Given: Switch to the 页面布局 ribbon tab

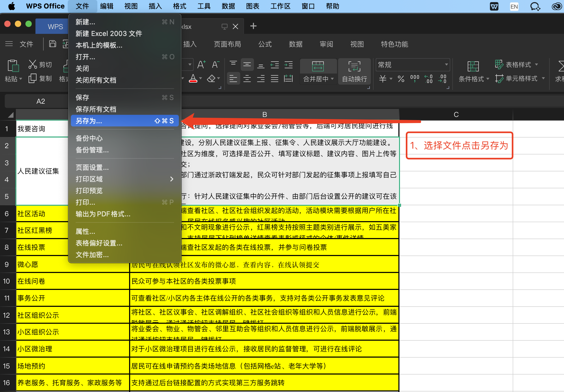Looking at the screenshot, I should [x=227, y=44].
